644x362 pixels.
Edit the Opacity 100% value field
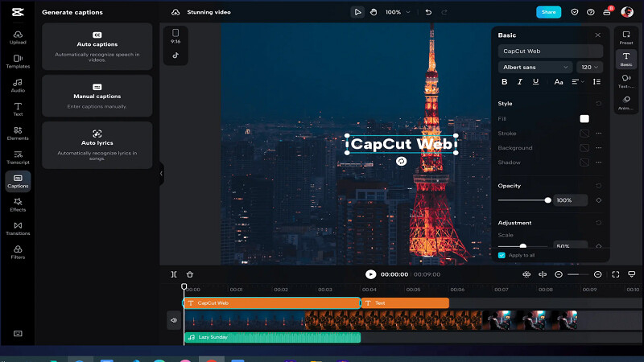(570, 200)
